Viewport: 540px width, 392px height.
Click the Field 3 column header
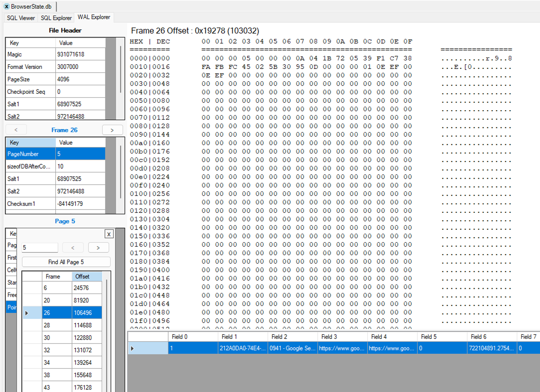tap(342, 337)
